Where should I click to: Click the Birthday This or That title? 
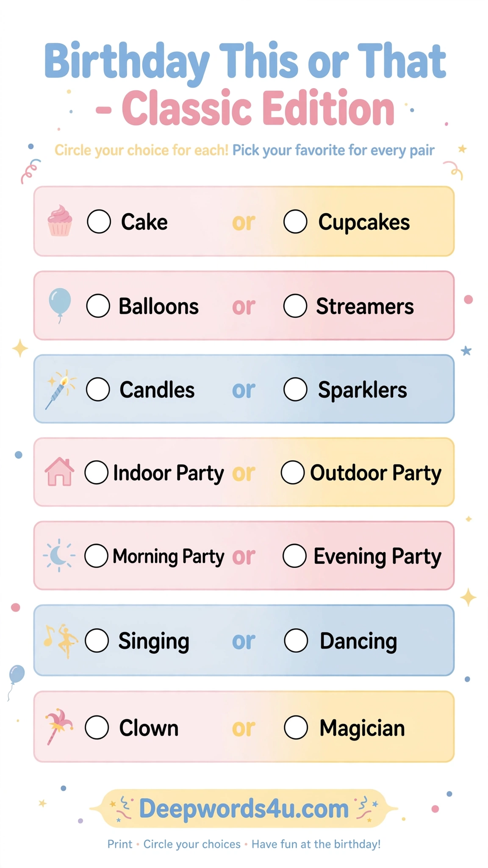pyautogui.click(x=245, y=62)
